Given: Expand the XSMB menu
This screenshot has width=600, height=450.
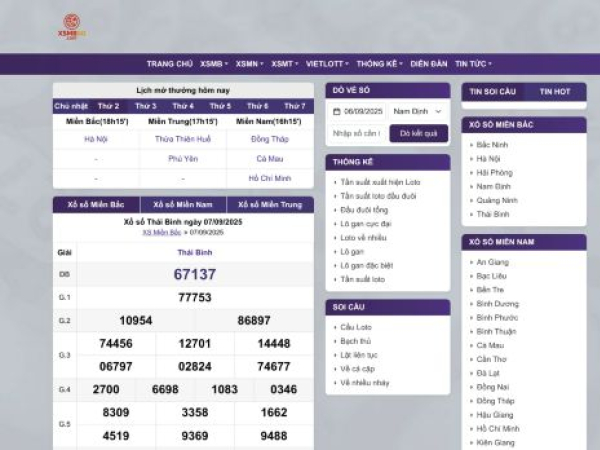Looking at the screenshot, I should coord(214,64).
